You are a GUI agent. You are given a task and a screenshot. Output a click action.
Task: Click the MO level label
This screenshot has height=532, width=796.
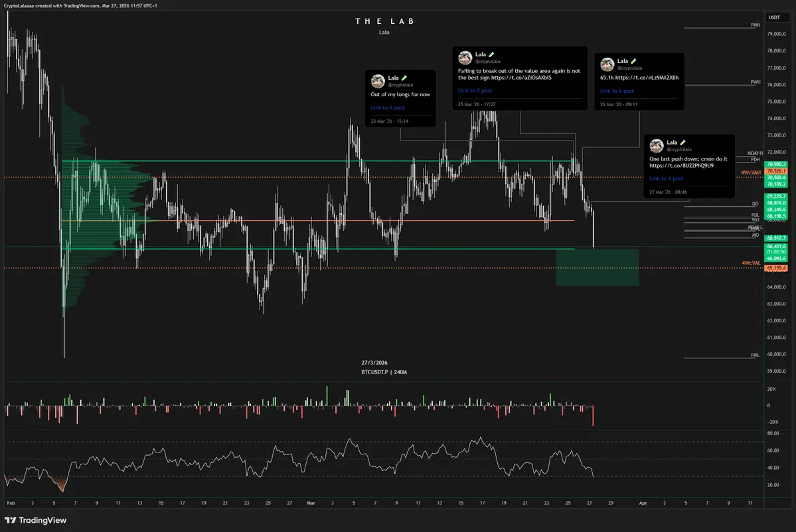(x=756, y=235)
